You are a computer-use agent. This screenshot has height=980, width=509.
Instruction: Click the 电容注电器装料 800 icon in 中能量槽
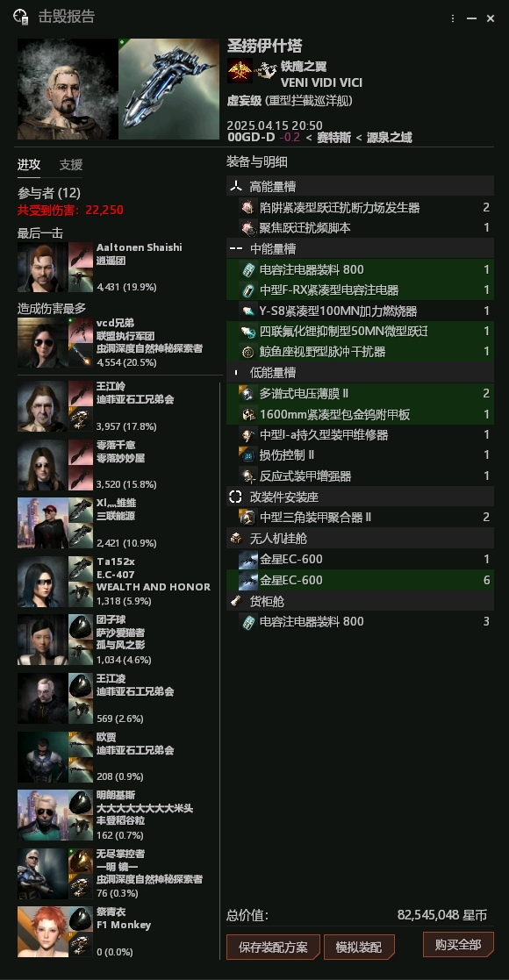[248, 269]
